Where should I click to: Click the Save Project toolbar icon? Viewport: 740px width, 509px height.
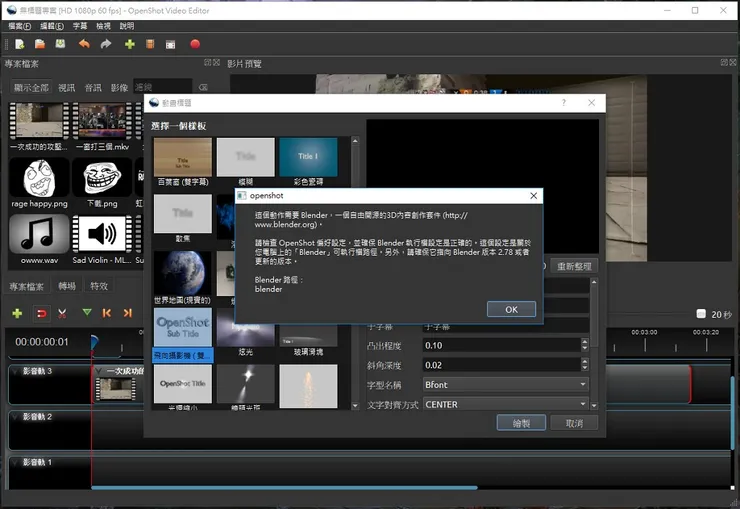[x=60, y=44]
